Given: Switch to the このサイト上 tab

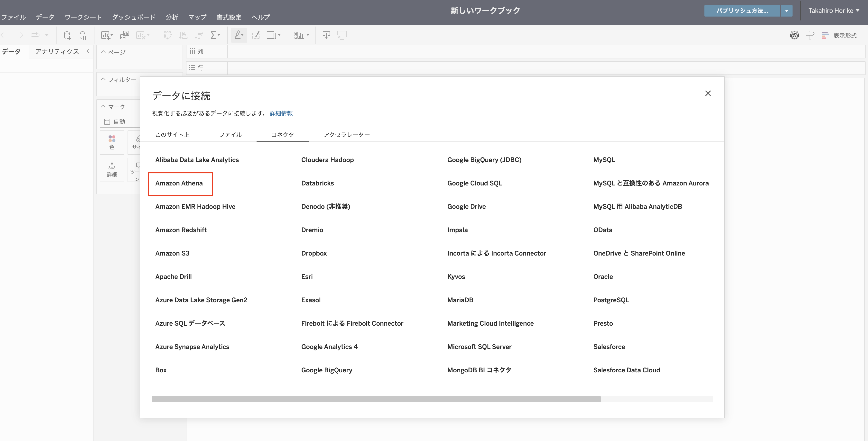Looking at the screenshot, I should pyautogui.click(x=172, y=135).
